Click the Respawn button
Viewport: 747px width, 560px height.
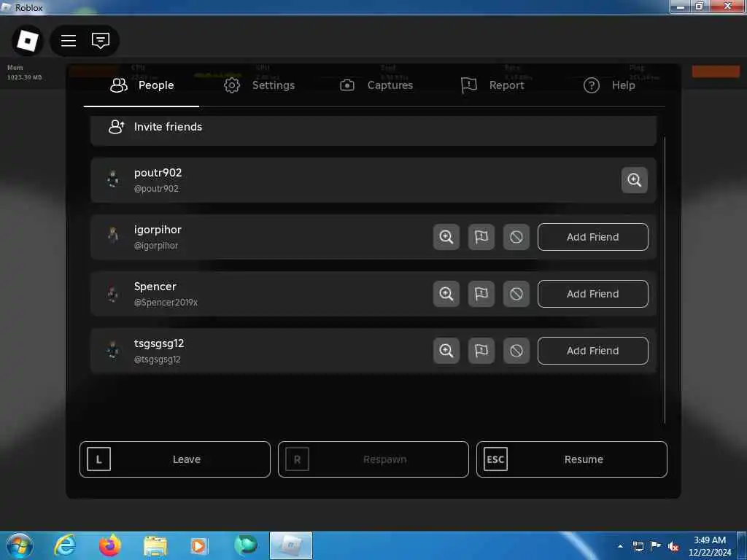[x=373, y=459]
